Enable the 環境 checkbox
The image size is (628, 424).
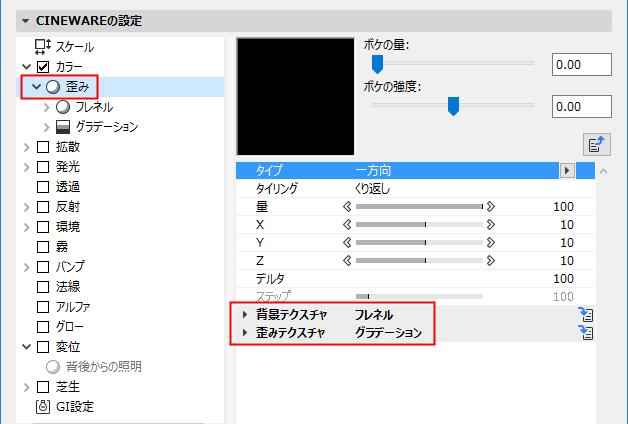pos(43,227)
